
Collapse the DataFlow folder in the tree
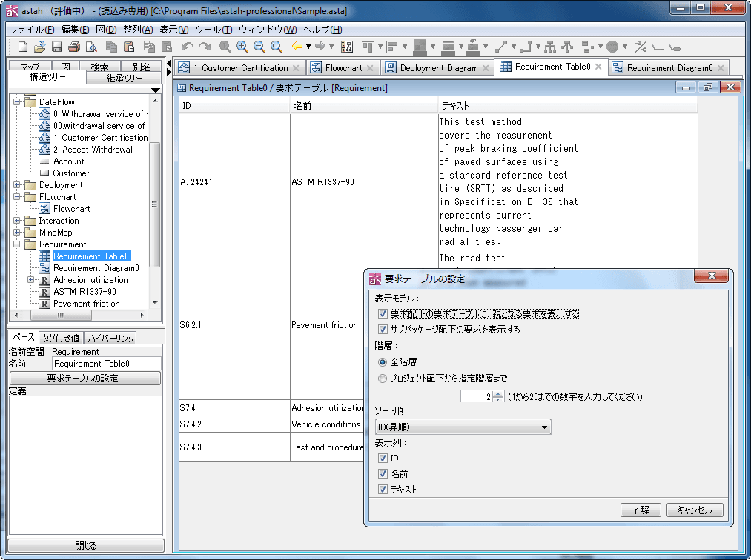pyautogui.click(x=17, y=102)
